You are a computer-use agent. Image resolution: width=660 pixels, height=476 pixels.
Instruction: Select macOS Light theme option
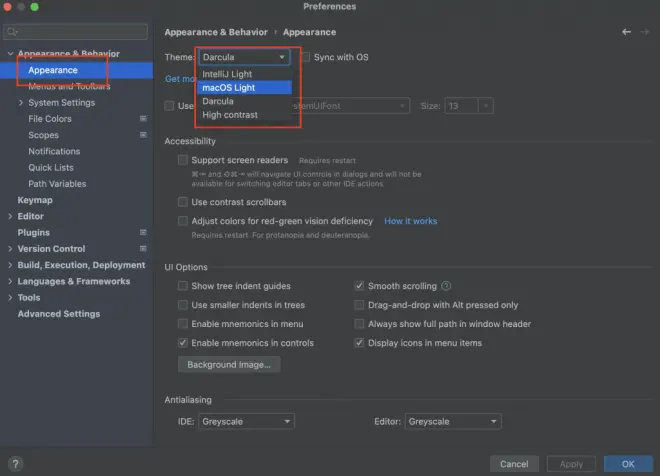point(244,88)
